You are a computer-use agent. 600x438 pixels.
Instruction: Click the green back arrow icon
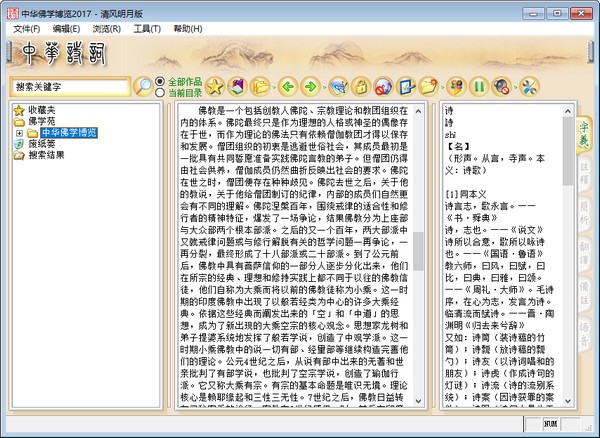(288, 87)
